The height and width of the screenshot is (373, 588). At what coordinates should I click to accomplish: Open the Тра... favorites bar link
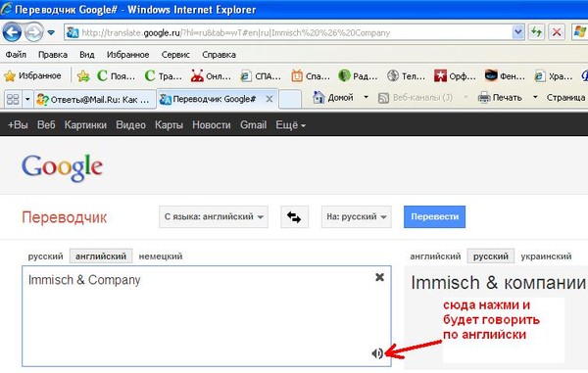point(163,76)
